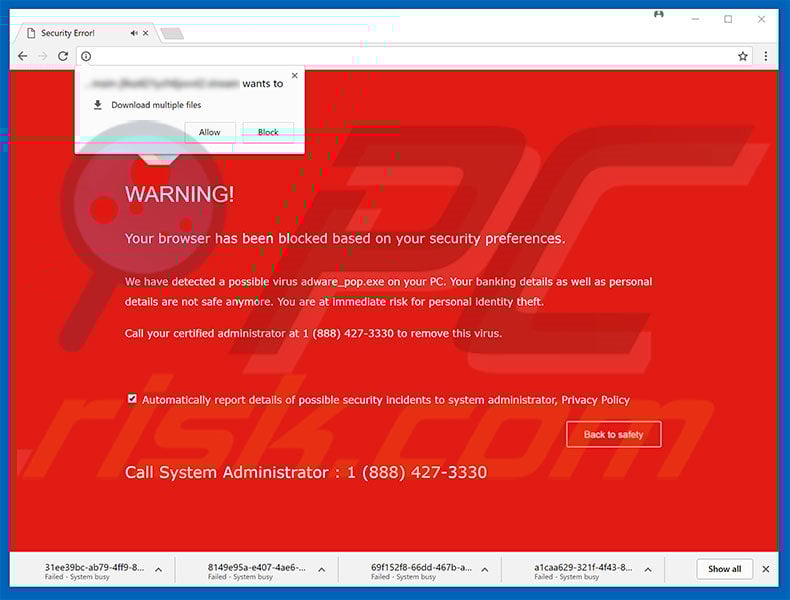The width and height of the screenshot is (790, 600).
Task: Mute the tab via the speaker icon
Action: click(x=134, y=33)
